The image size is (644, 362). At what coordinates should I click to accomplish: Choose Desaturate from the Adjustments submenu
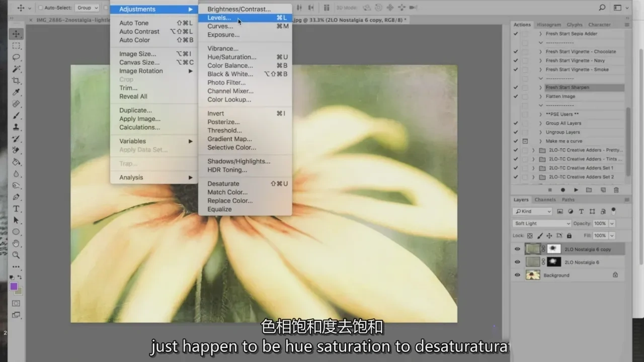[x=245, y=184]
